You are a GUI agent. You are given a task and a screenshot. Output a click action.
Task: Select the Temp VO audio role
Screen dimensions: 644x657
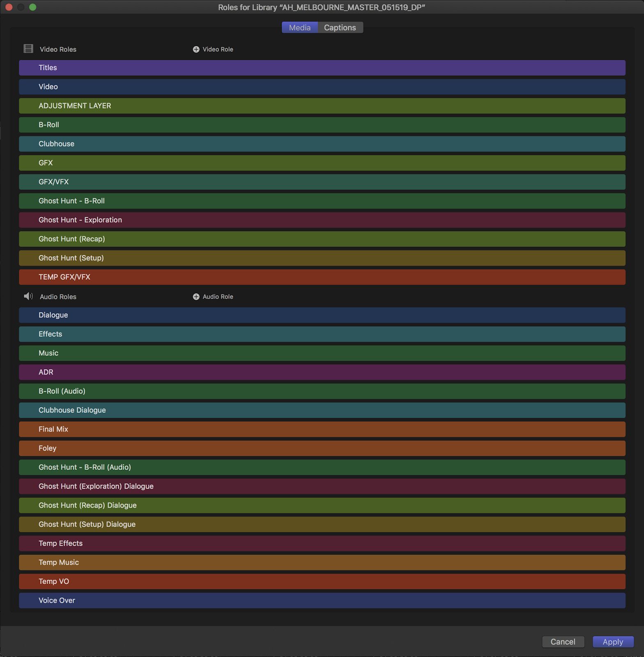(x=322, y=581)
